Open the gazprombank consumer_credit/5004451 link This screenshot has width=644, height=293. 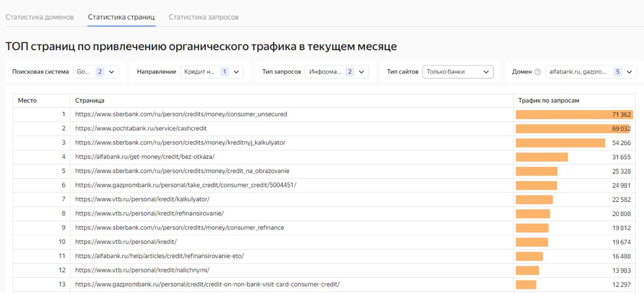pyautogui.click(x=186, y=185)
